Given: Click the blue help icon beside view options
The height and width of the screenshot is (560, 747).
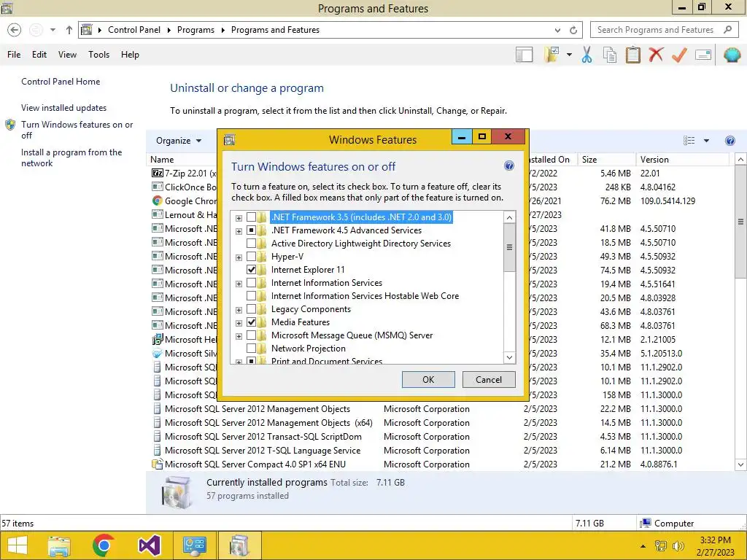Looking at the screenshot, I should (x=729, y=141).
